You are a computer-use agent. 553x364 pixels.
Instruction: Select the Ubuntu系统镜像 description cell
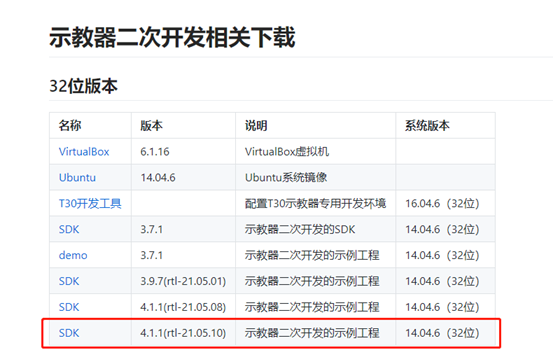click(x=286, y=177)
